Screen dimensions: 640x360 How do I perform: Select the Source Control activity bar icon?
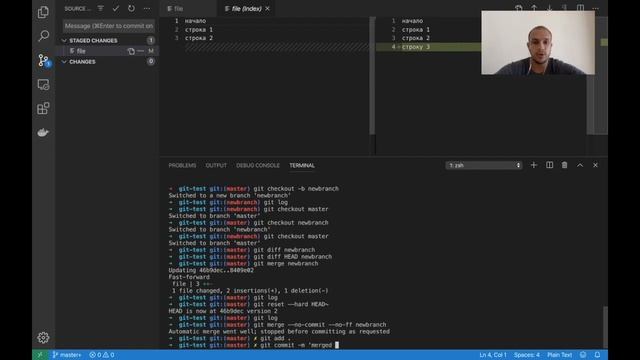[x=43, y=60]
